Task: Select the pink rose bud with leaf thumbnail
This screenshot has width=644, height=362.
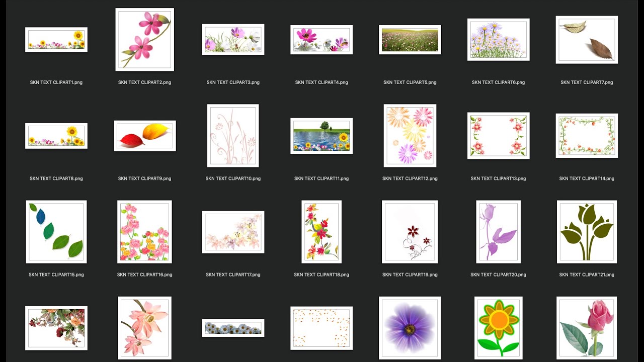Action: pos(587,328)
